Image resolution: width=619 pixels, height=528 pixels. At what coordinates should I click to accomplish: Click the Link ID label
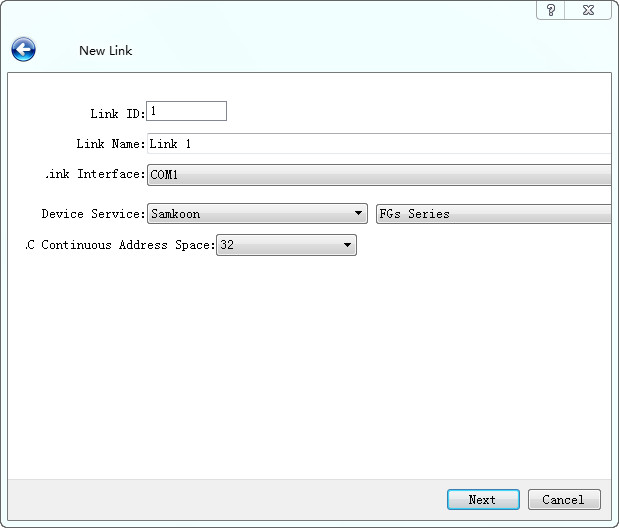[x=118, y=114]
